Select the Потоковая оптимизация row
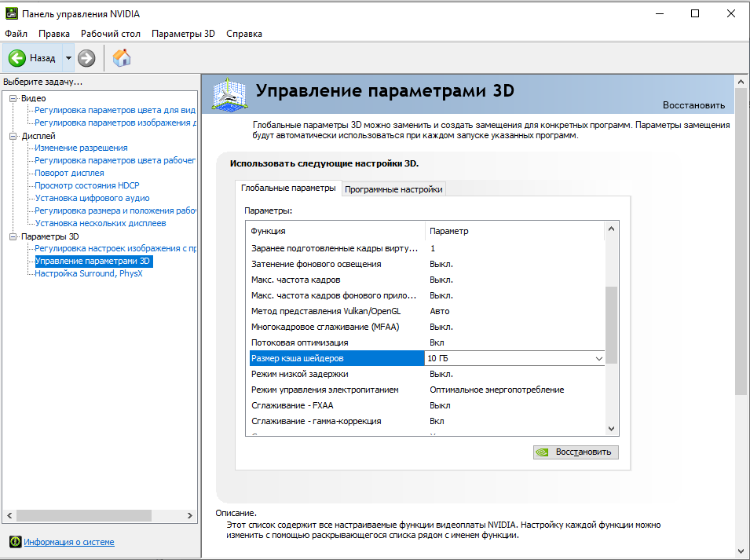Screen dimensions: 750x560 427,342
